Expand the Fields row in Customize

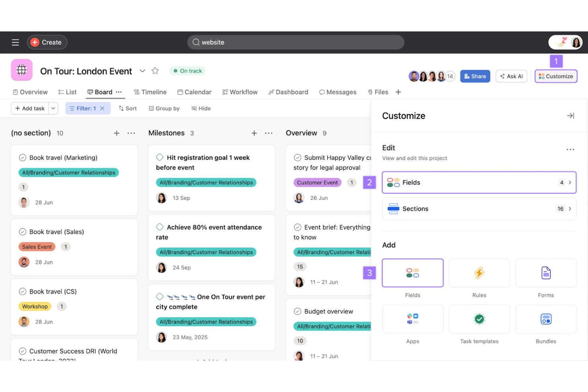pyautogui.click(x=479, y=182)
